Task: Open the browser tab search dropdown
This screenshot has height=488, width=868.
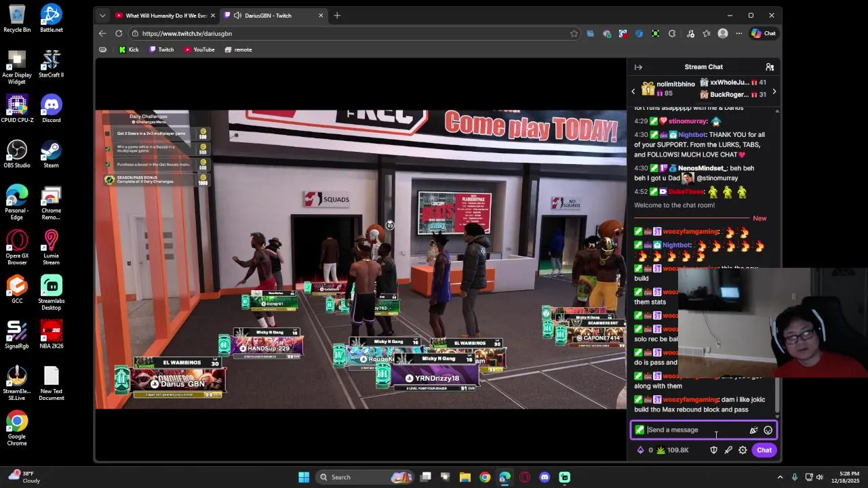Action: tap(102, 16)
